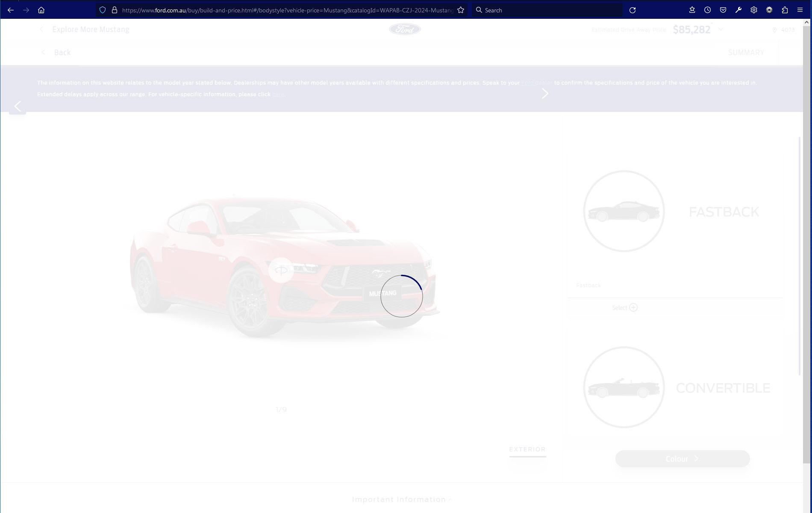812x513 pixels.
Task: Follow the Ford dealer link
Action: coord(537,83)
